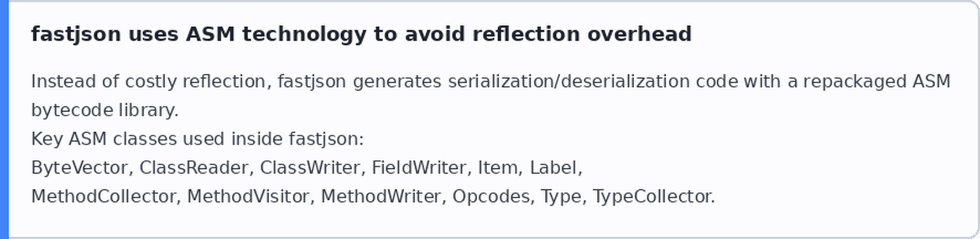
Task: Click the blue accent bar on card's left edge
Action: 4,119
